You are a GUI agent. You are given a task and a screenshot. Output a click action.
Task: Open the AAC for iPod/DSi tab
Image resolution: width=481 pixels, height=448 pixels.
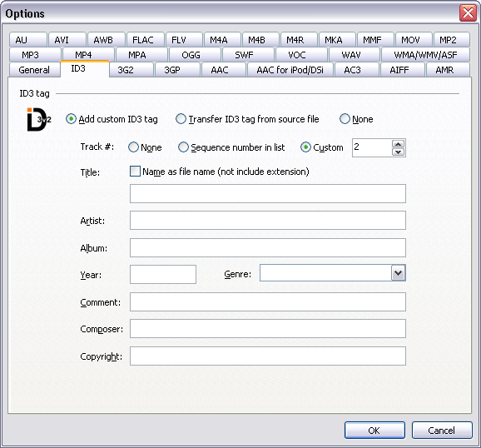(290, 70)
